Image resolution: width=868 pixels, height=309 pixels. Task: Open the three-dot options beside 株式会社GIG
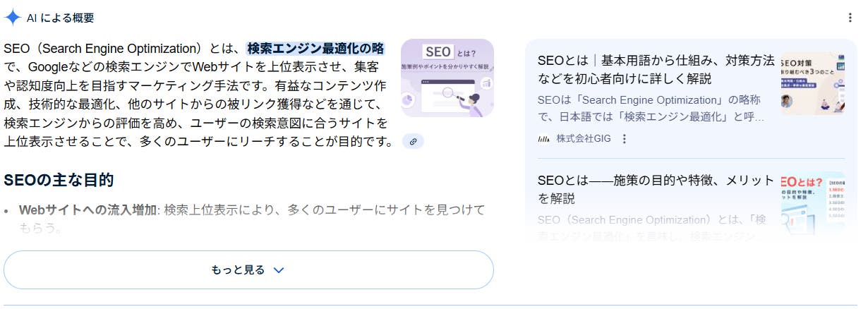point(624,139)
